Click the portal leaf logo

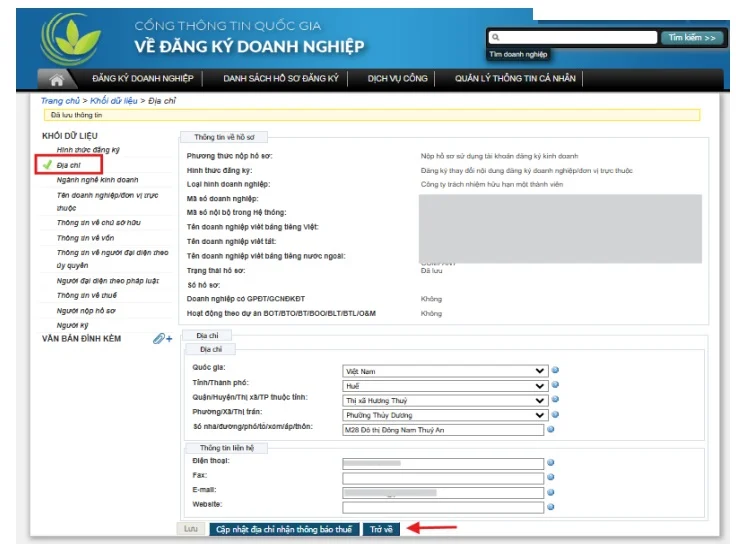coord(70,39)
